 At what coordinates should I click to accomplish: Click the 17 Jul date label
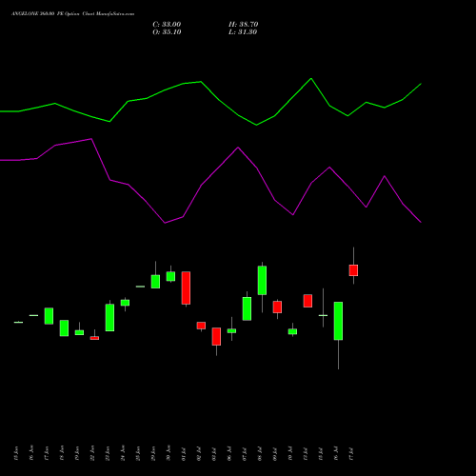click(351, 454)
